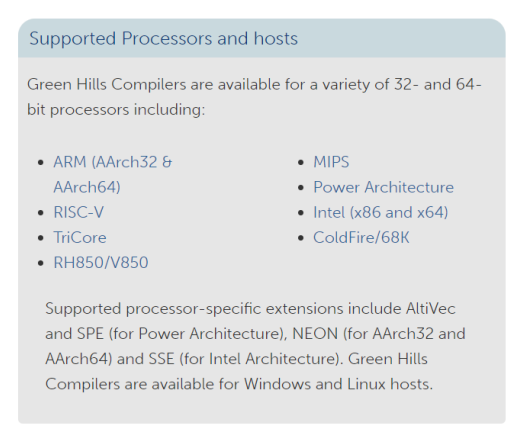Click the Green Hills Compilers intro sentence
The width and height of the screenshot is (515, 435).
click(x=254, y=97)
